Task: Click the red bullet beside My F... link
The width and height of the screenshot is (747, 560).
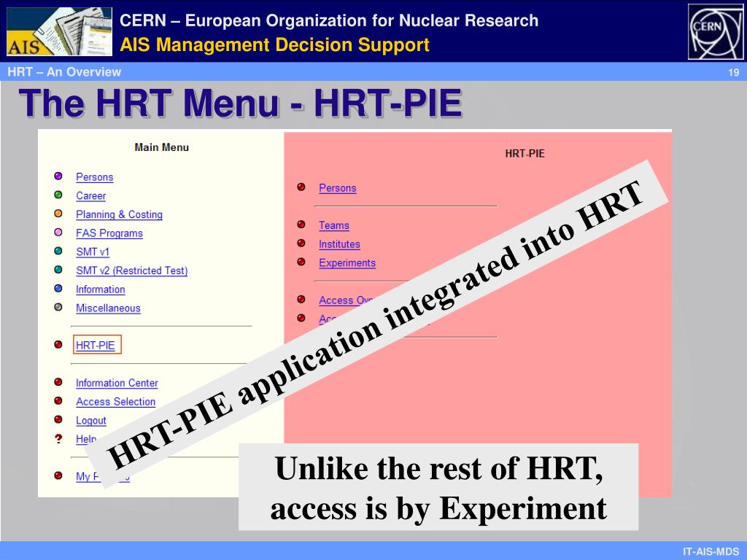Action: point(58,475)
